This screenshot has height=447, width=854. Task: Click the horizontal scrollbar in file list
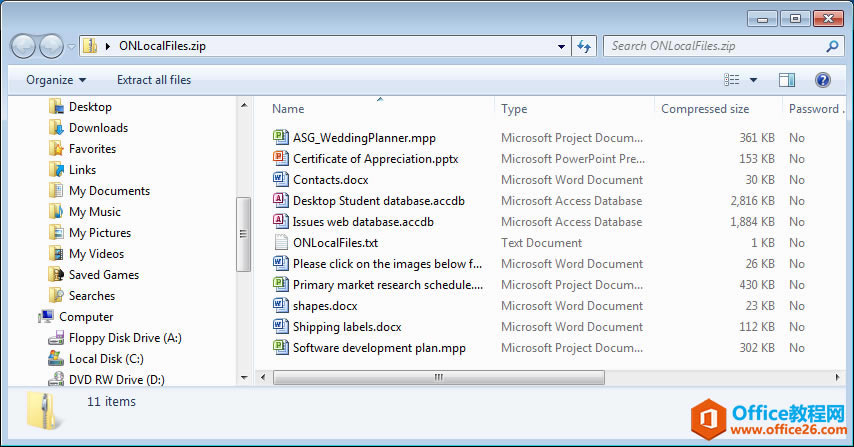438,377
